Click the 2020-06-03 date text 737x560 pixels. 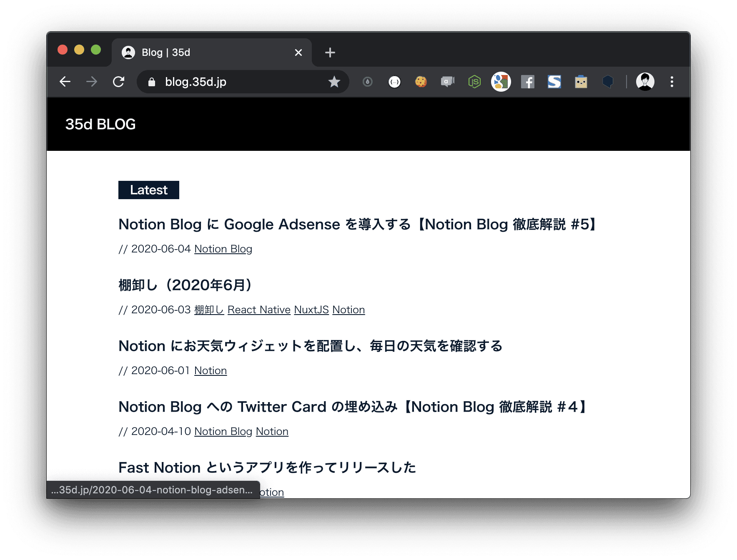pyautogui.click(x=161, y=310)
